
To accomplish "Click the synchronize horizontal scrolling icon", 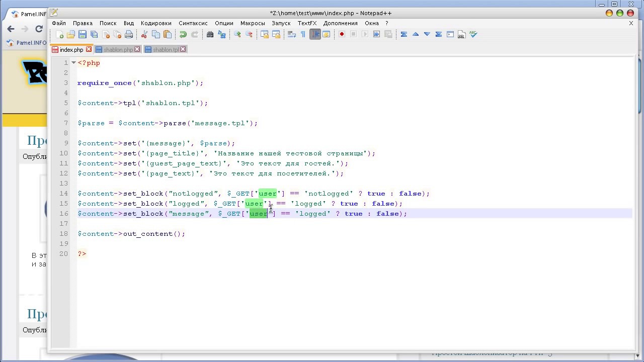I will tap(276, 34).
